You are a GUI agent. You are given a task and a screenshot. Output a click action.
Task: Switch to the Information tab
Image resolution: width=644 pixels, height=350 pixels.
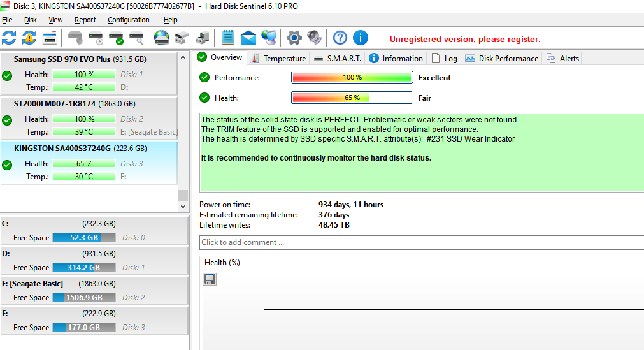[x=396, y=59]
